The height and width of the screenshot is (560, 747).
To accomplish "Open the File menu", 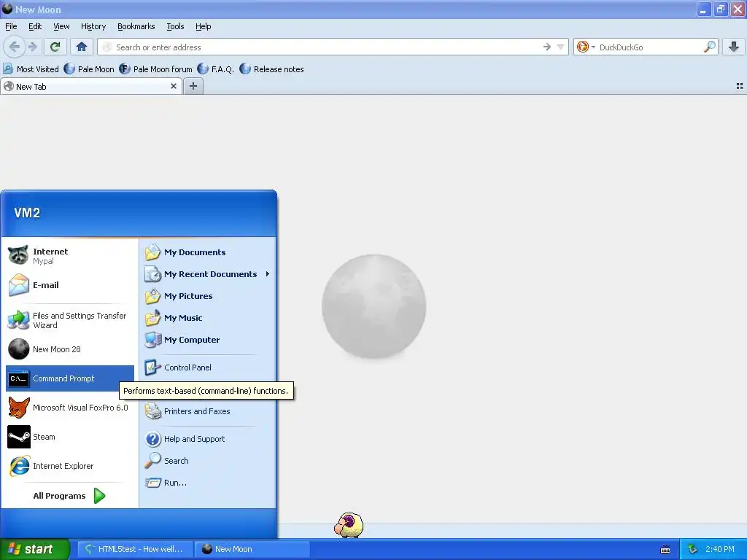I will tap(11, 26).
